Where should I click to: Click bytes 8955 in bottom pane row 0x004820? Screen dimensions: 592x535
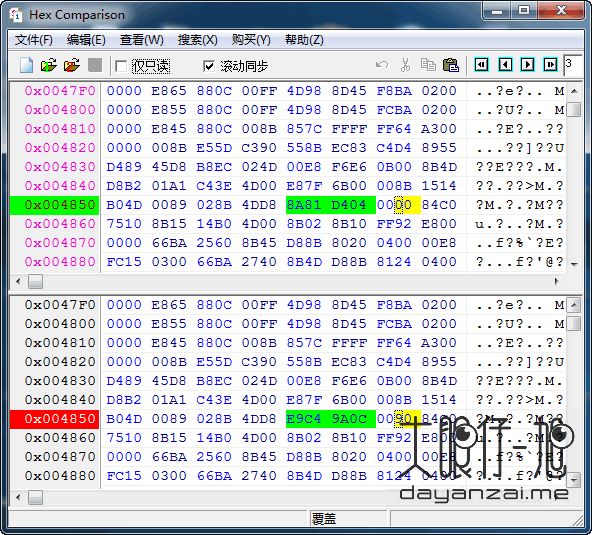pyautogui.click(x=439, y=362)
